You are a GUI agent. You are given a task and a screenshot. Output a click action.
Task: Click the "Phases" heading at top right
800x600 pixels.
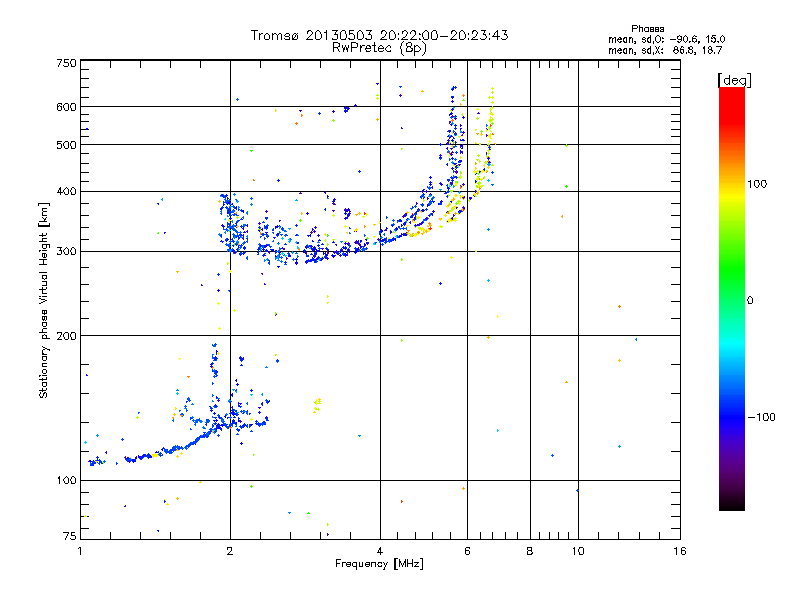click(x=647, y=29)
